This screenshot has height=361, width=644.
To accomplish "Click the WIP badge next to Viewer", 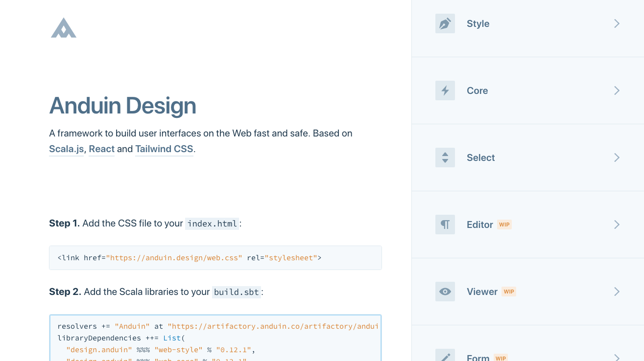I will pos(509,292).
